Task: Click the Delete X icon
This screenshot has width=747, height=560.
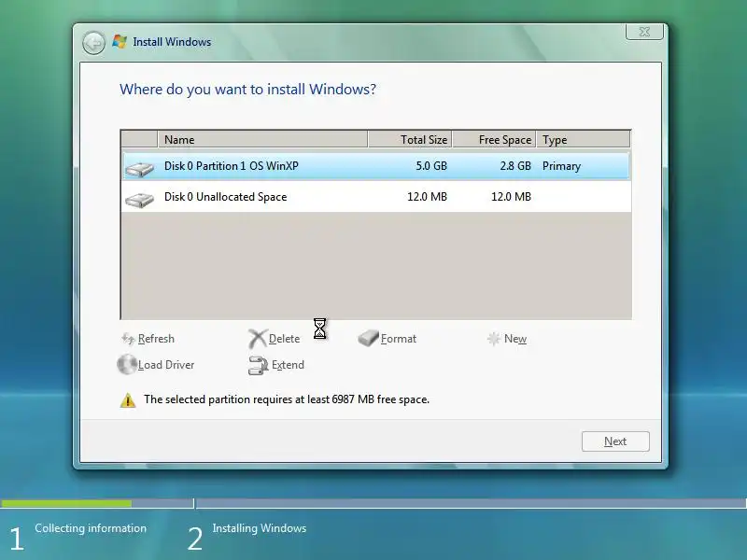Action: click(x=258, y=339)
